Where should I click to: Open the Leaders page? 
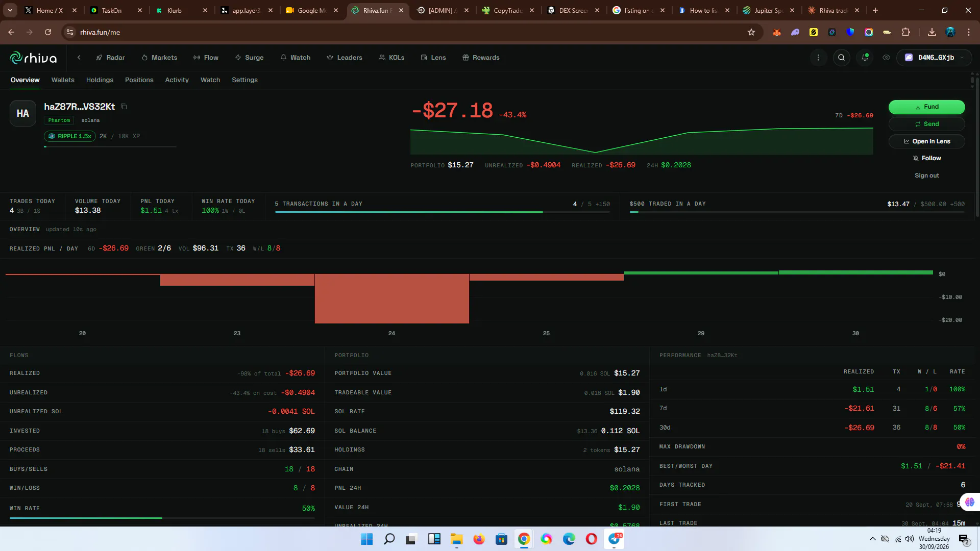pos(345,58)
